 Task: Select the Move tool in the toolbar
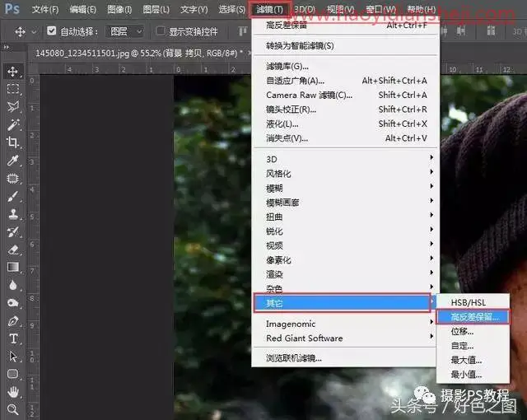[13, 71]
